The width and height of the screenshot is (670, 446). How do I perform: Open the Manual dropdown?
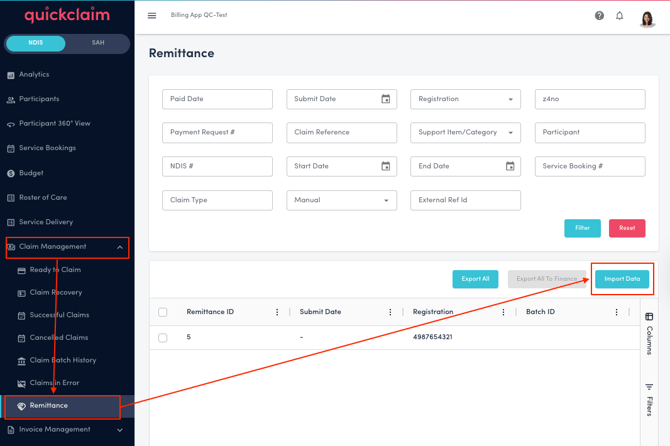point(341,200)
